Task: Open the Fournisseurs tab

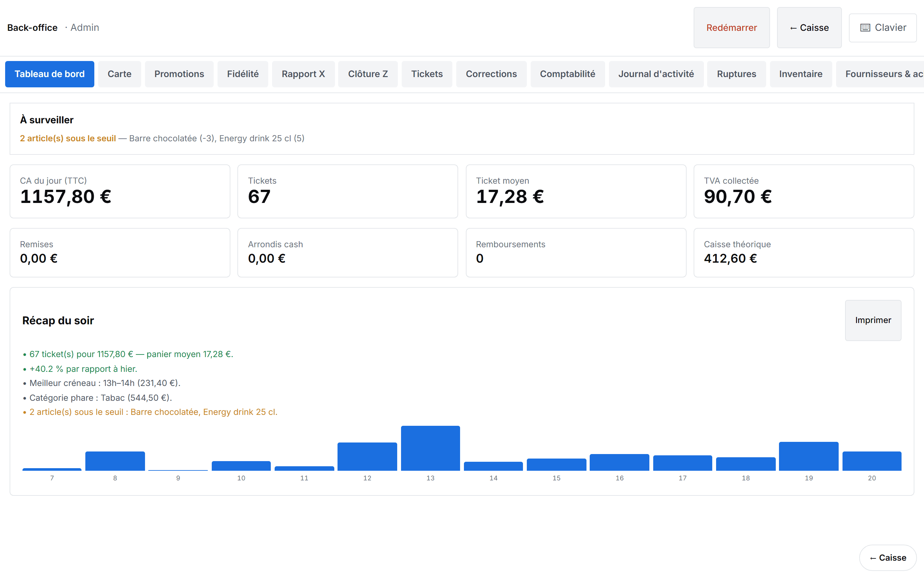Action: click(x=880, y=74)
